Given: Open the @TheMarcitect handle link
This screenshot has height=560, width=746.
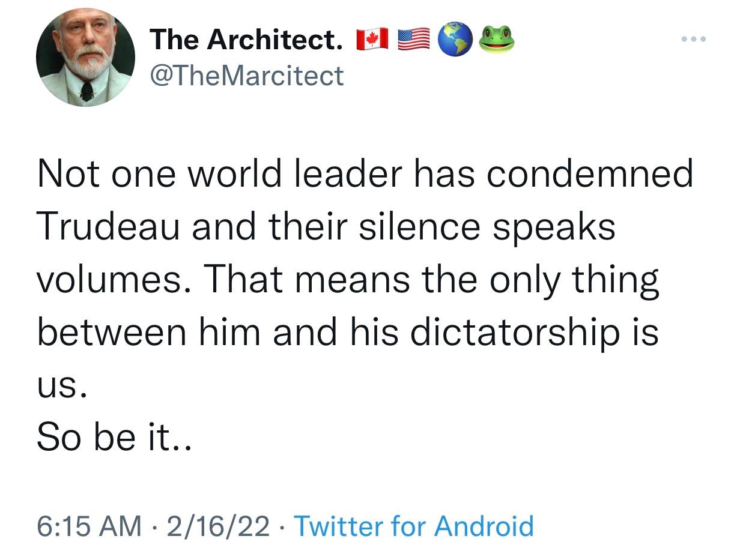Looking at the screenshot, I should point(246,76).
